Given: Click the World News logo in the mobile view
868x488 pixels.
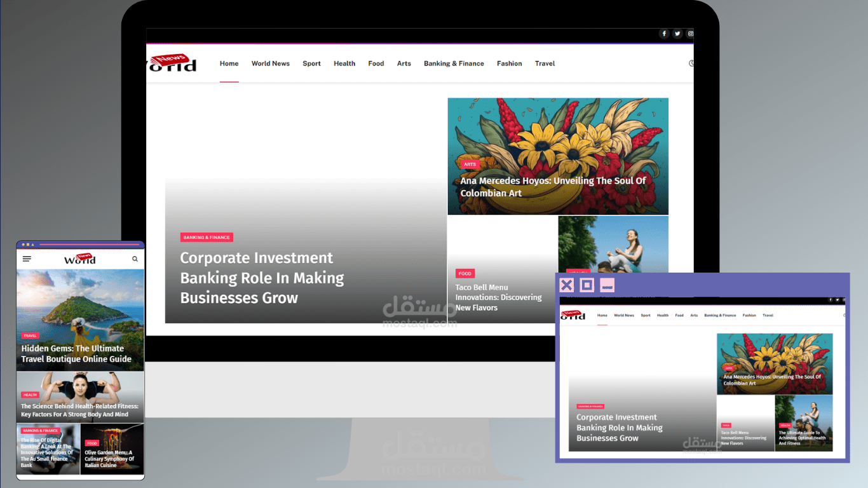Looking at the screenshot, I should 80,259.
